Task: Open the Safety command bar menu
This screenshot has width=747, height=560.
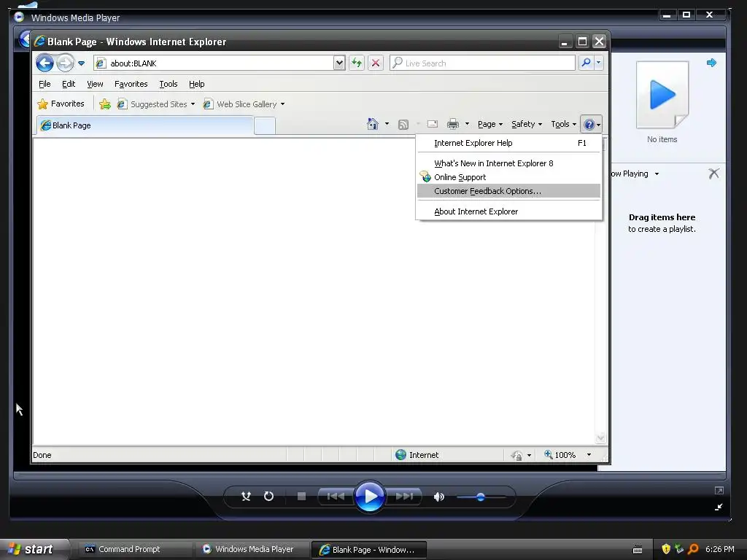Action: 527,124
